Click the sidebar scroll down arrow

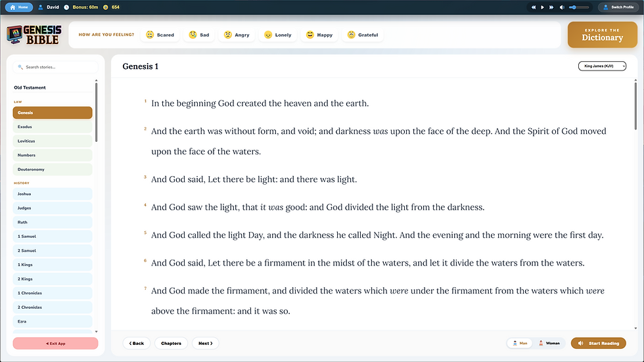point(96,332)
